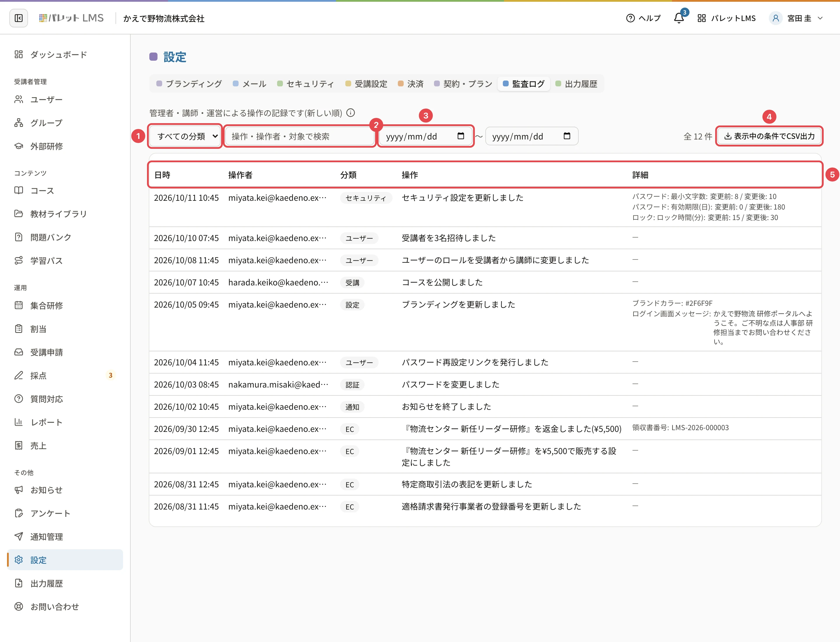Click the info icon beside the log description
The image size is (840, 642).
pos(350,113)
